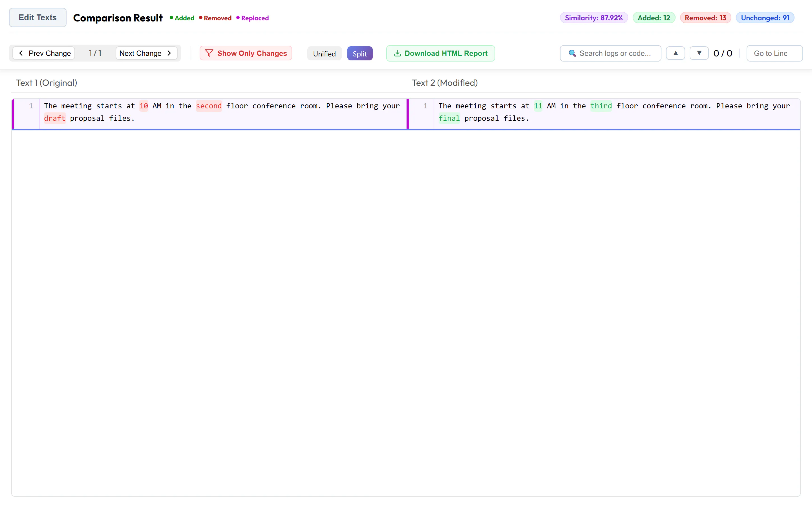Click the Text 2 (Modified) heading
Image resolution: width=812 pixels, height=508 pixels.
pyautogui.click(x=445, y=83)
